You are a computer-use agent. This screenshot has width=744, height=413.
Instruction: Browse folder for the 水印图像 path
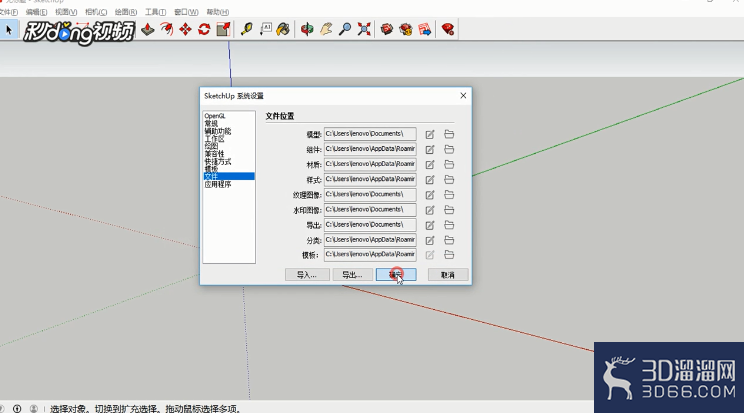tap(449, 210)
